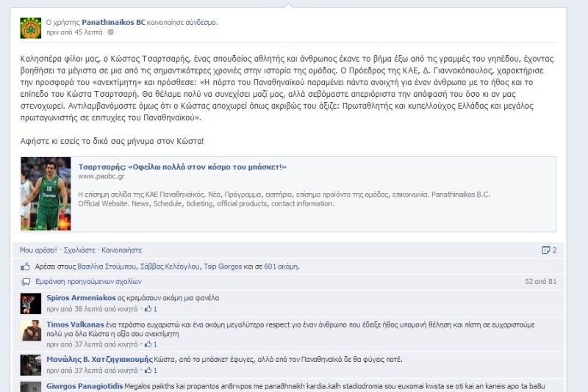
Task: Click the Κοινοποιήστε share link
Action: click(x=121, y=250)
